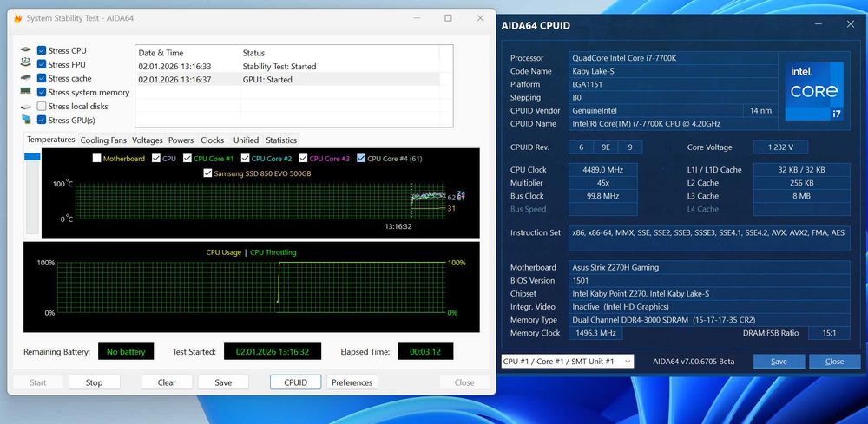This screenshot has height=424, width=868.
Task: Open the CPU #1 / Core #1 selector dropdown
Action: point(568,361)
